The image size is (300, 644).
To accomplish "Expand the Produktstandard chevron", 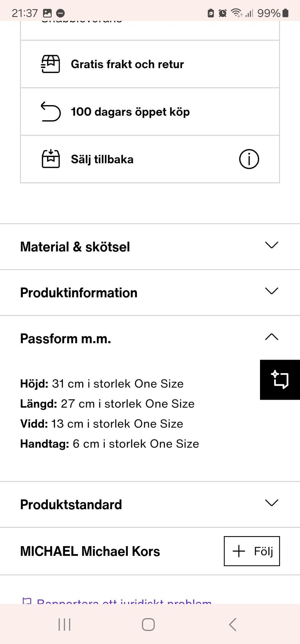I will [x=271, y=503].
